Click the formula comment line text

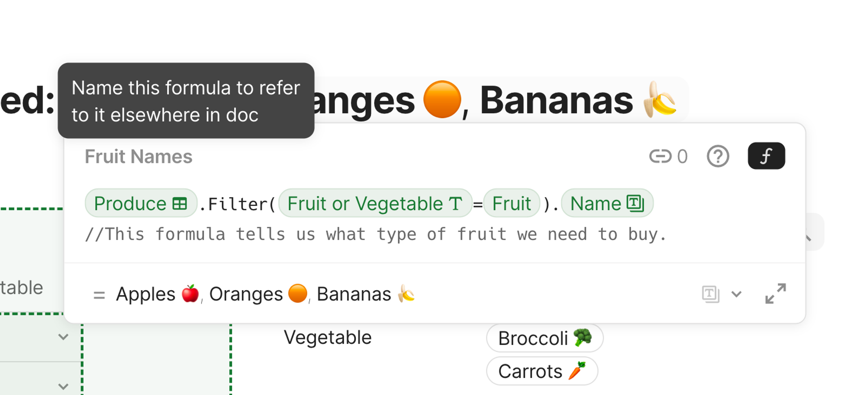click(376, 234)
